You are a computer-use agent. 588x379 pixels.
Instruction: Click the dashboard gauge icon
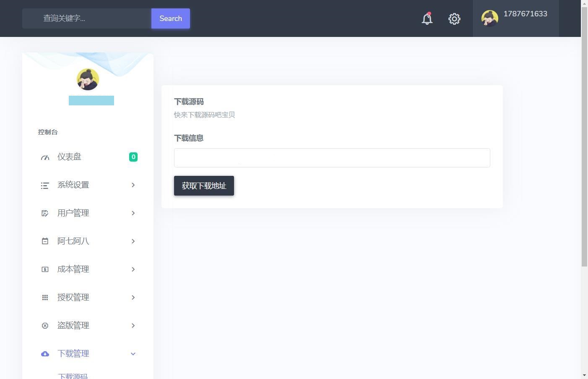(x=45, y=157)
